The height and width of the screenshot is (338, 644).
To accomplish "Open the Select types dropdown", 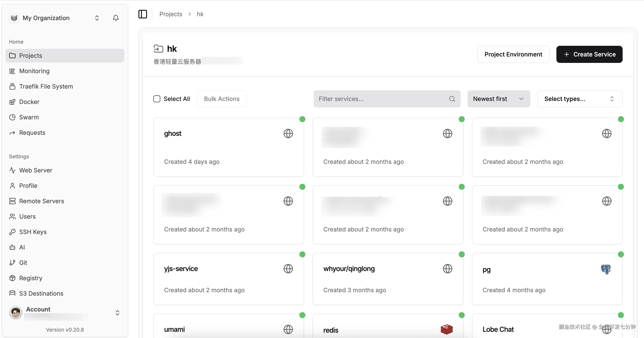I will 579,99.
